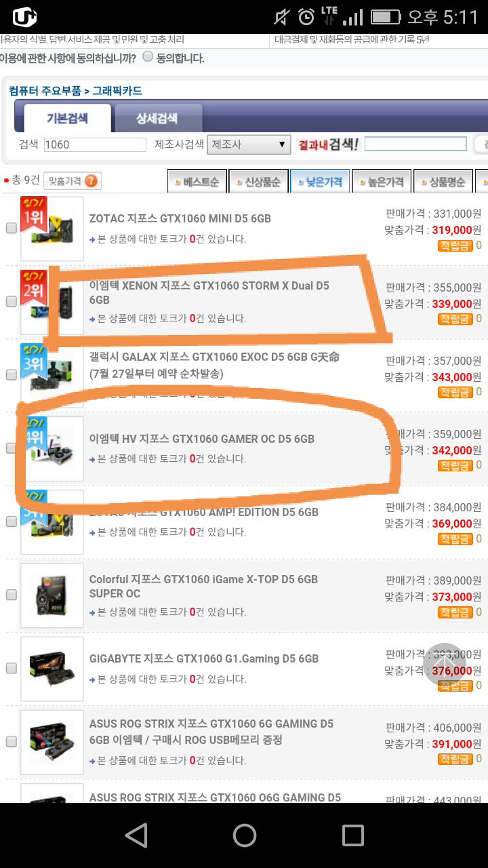The image size is (488, 868).
Task: Sort results by 낮은가격
Action: [x=320, y=182]
